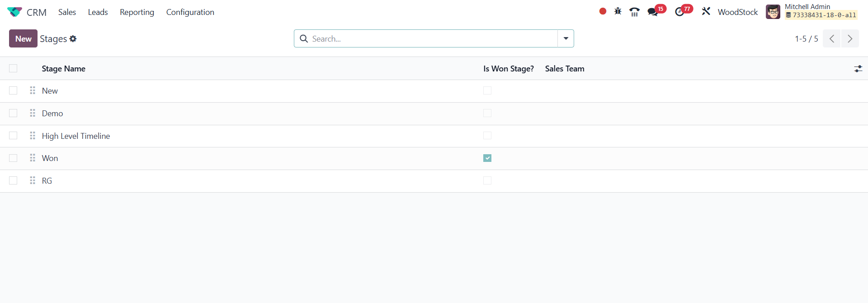Click the red recording indicator icon

603,11
